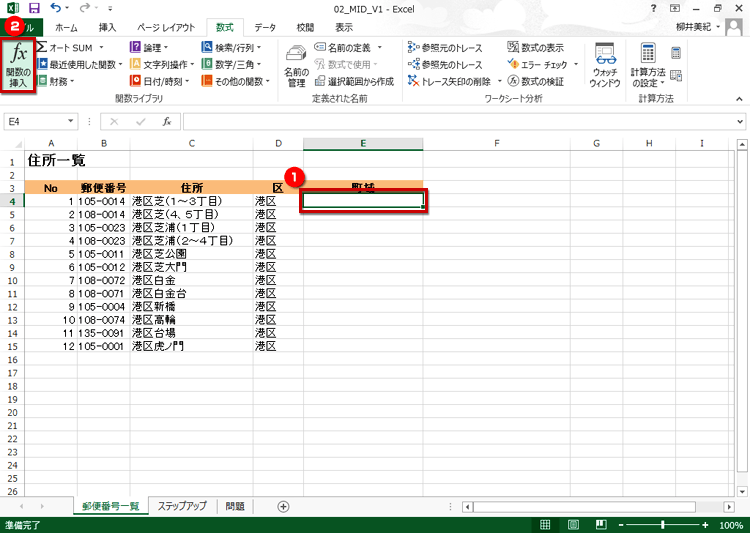This screenshot has width=750, height=533.
Task: Click the zoom out minus button
Action: click(621, 525)
